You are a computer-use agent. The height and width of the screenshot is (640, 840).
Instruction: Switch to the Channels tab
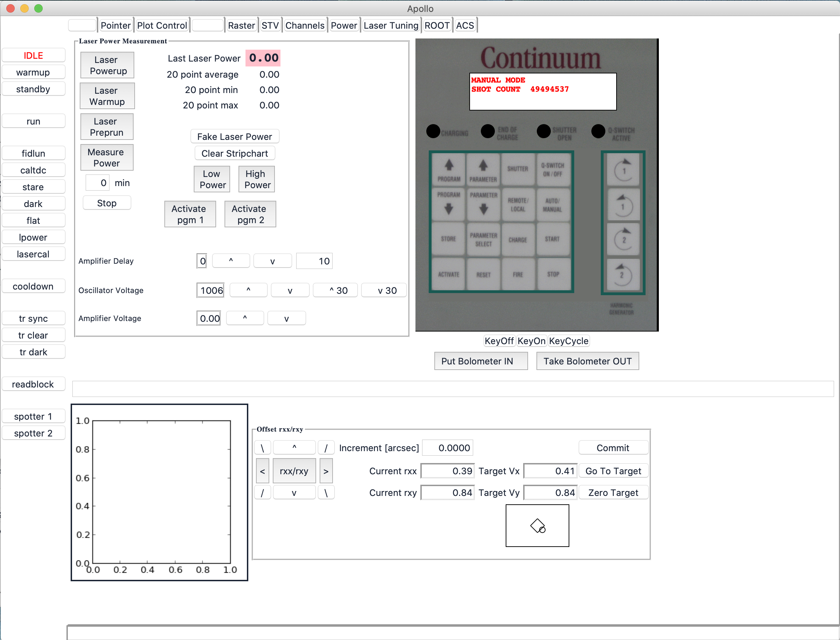[x=305, y=26]
